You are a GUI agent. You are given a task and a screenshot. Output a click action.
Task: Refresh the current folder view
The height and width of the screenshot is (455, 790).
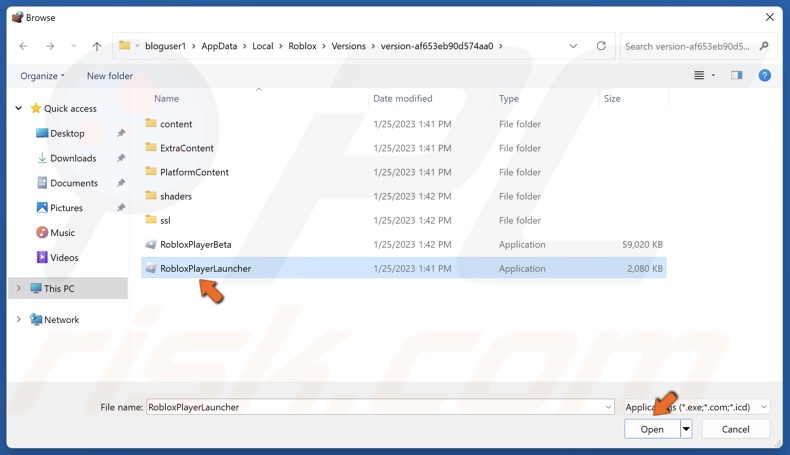pos(601,46)
